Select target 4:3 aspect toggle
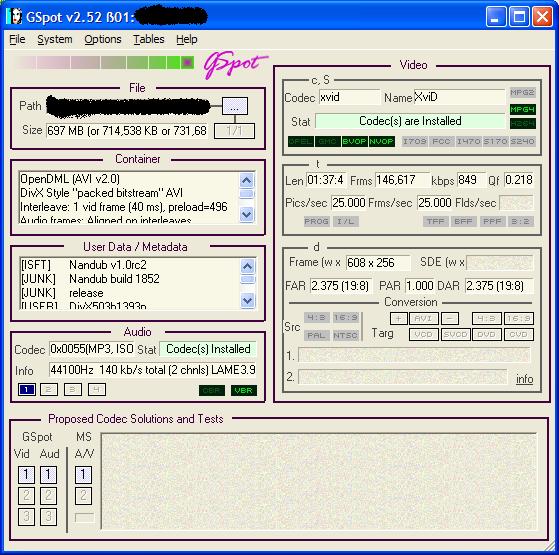The width and height of the screenshot is (559, 555). 487,318
